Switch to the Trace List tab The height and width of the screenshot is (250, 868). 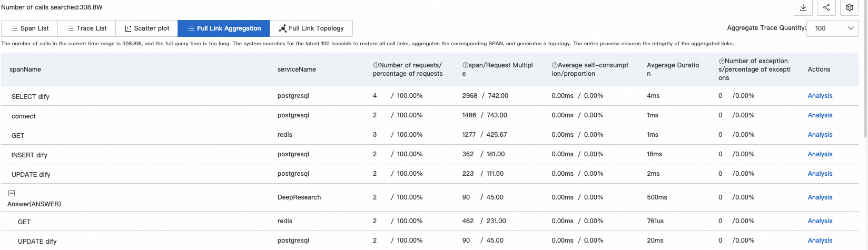point(86,28)
